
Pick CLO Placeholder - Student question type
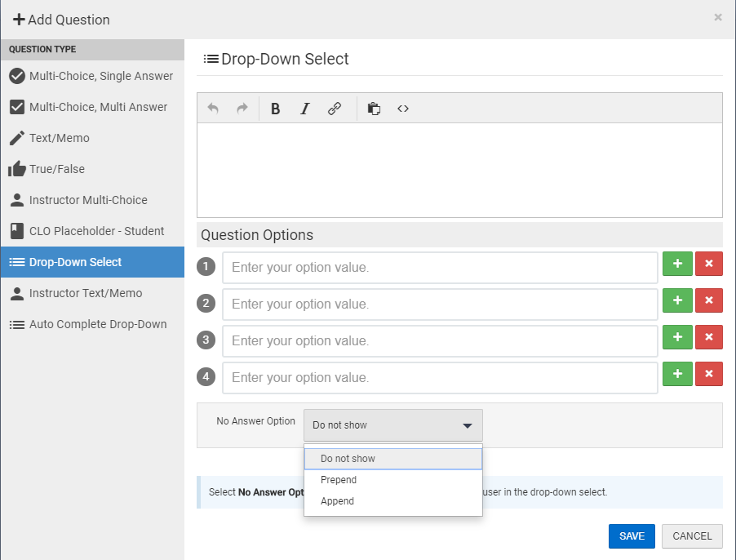click(x=92, y=230)
